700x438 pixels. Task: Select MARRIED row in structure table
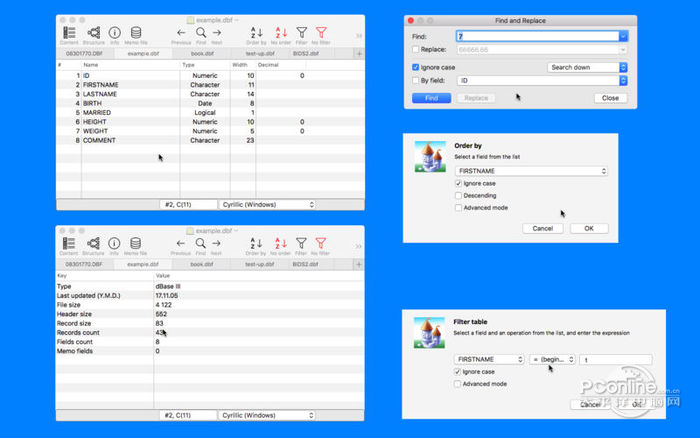[x=210, y=113]
